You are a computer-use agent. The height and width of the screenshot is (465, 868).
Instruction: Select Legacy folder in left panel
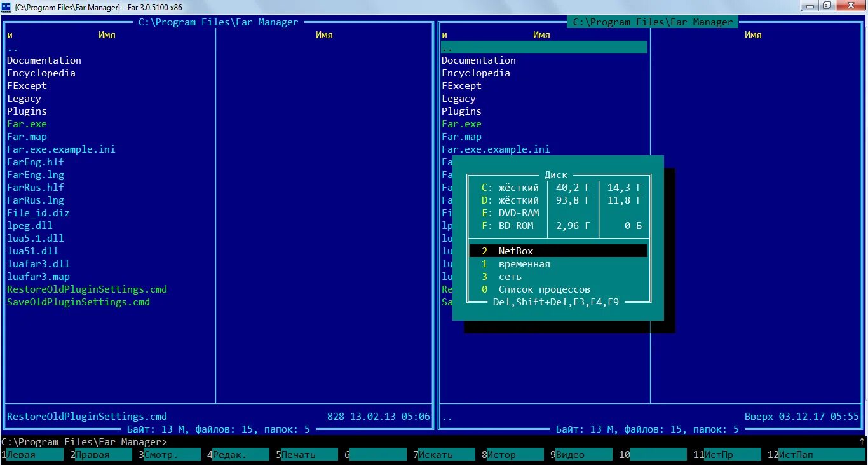[x=24, y=99]
